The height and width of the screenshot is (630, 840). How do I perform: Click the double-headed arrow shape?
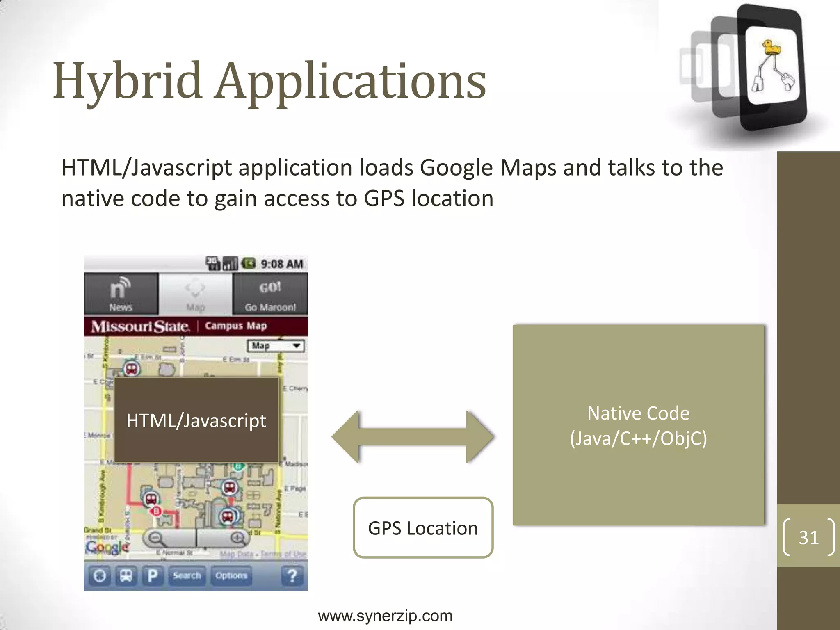pyautogui.click(x=413, y=437)
